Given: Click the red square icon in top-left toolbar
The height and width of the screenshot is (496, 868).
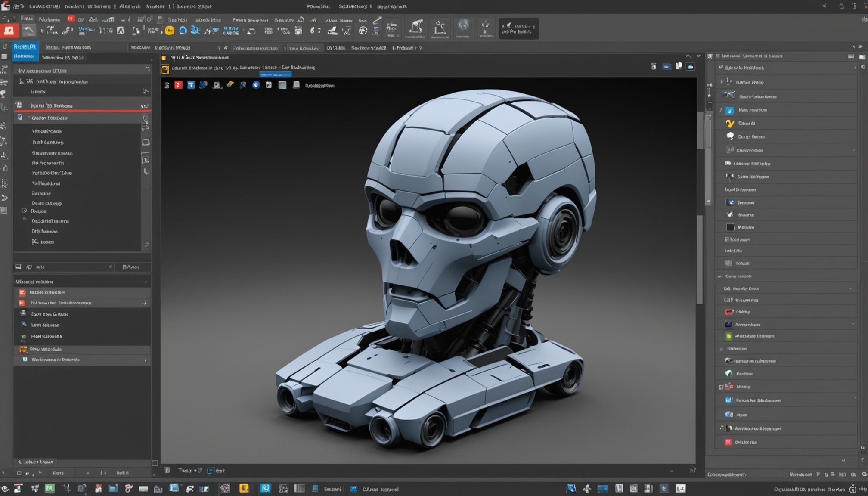Looking at the screenshot, I should (x=9, y=31).
